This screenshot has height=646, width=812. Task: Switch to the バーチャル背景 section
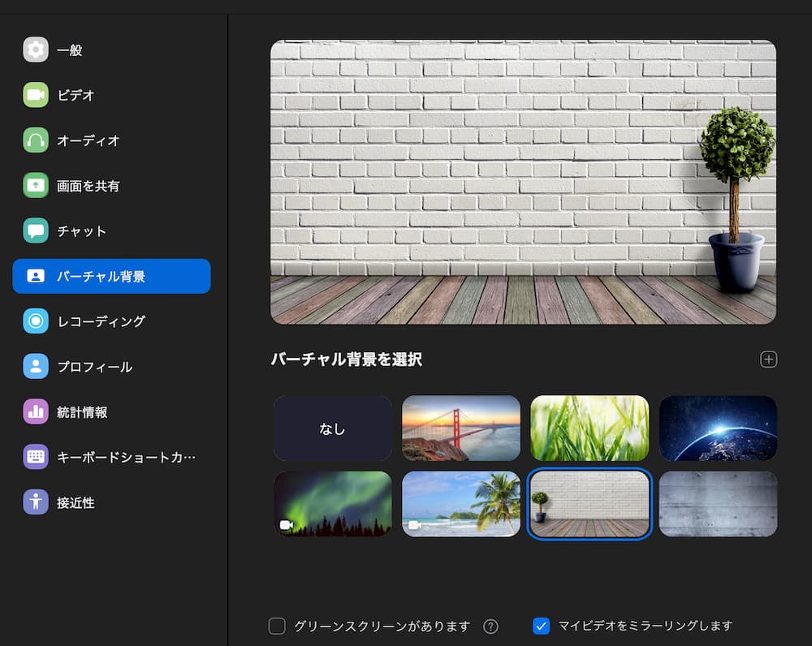[111, 276]
